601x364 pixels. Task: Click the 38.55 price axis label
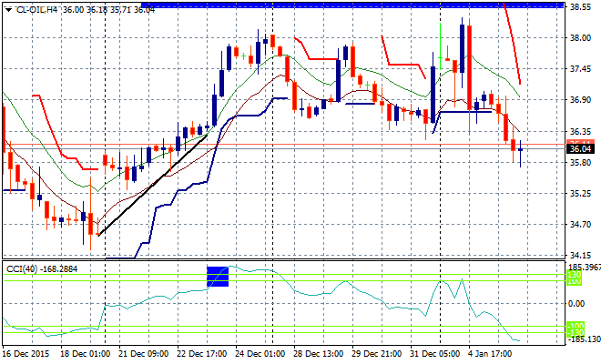coord(580,7)
